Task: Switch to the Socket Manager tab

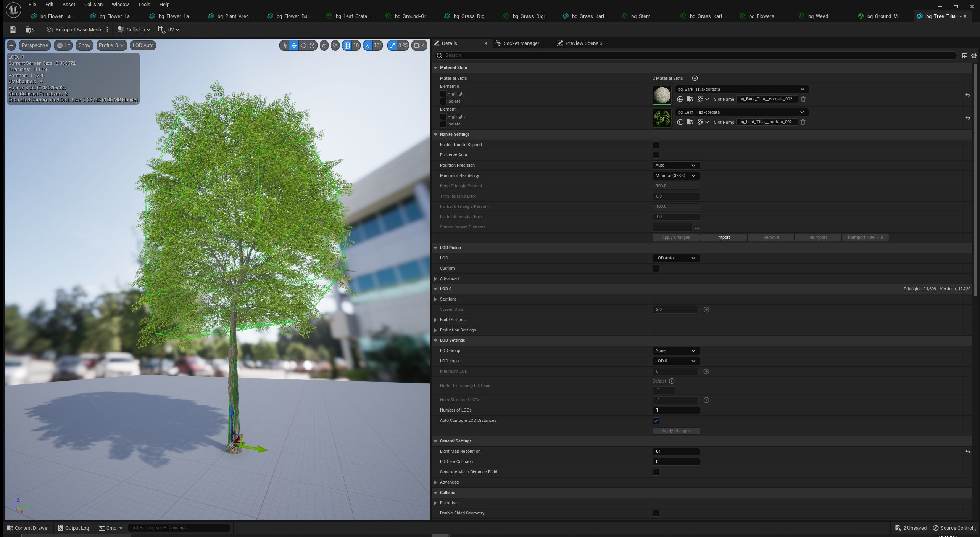Action: click(517, 43)
